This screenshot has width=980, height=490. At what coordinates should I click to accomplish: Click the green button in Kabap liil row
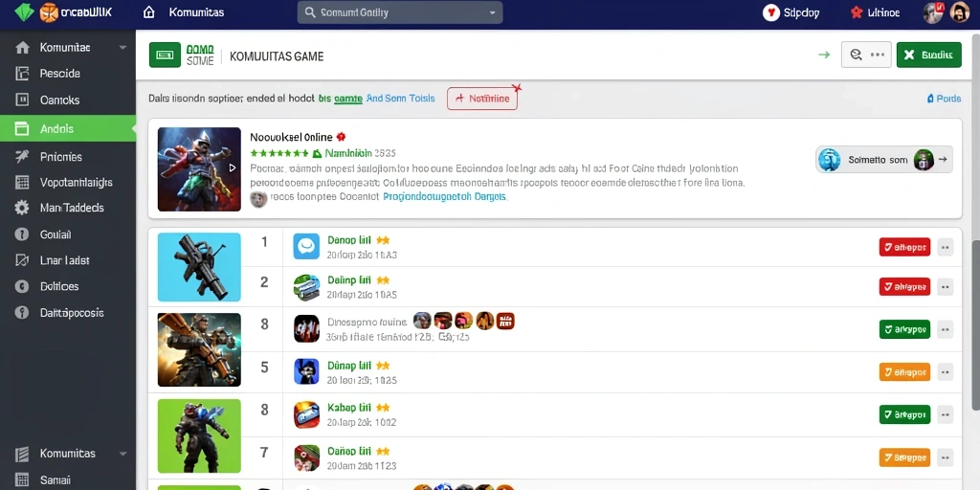(904, 414)
